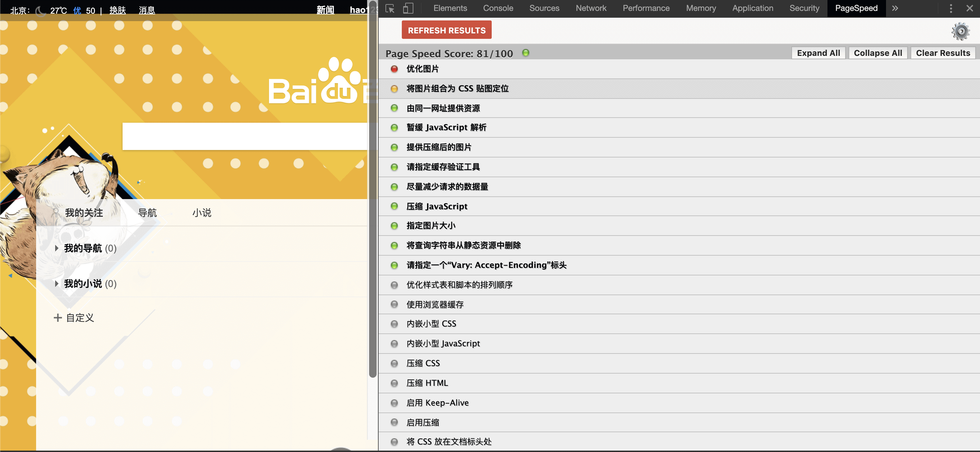Screen dimensions: 980x452
Task: Click green dot for Vary: Accept-Encoding rule
Action: click(x=394, y=266)
